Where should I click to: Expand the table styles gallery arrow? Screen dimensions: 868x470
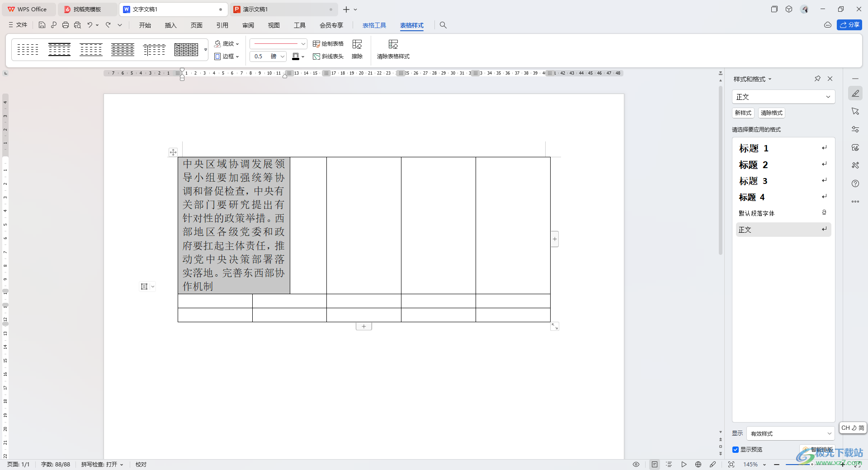(x=206, y=49)
